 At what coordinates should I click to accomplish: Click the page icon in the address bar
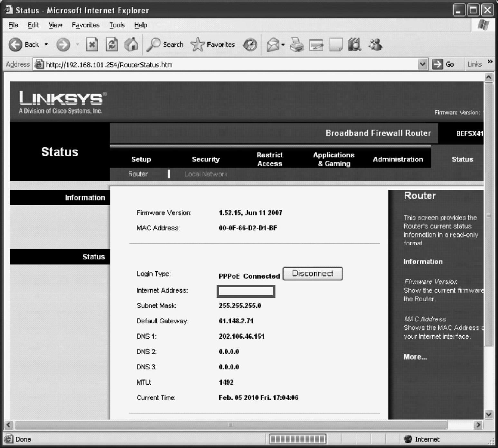point(39,64)
